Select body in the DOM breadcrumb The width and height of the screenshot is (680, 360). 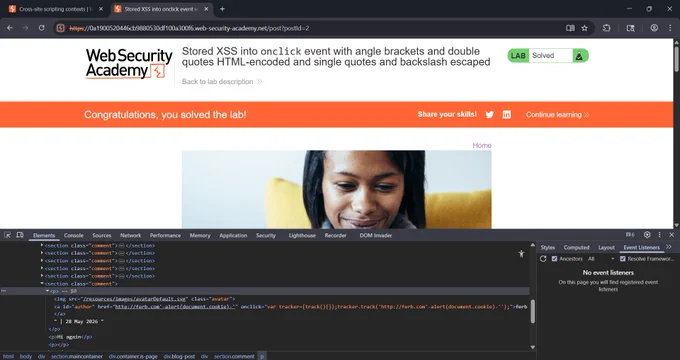coord(26,356)
